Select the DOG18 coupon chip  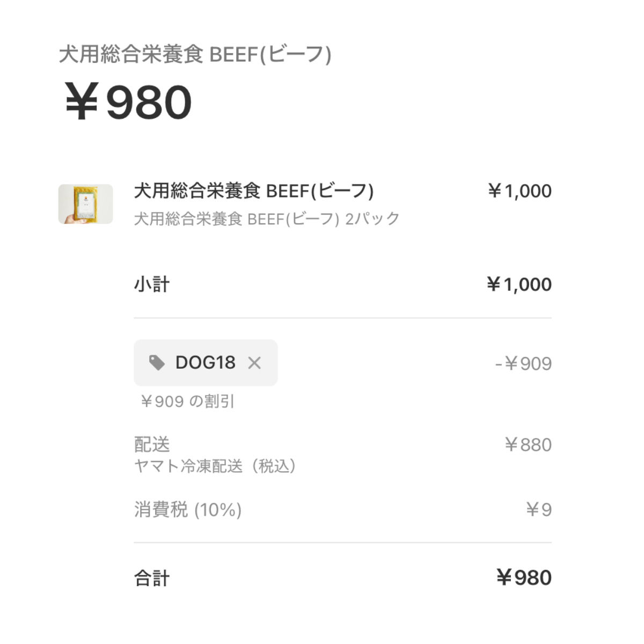206,363
